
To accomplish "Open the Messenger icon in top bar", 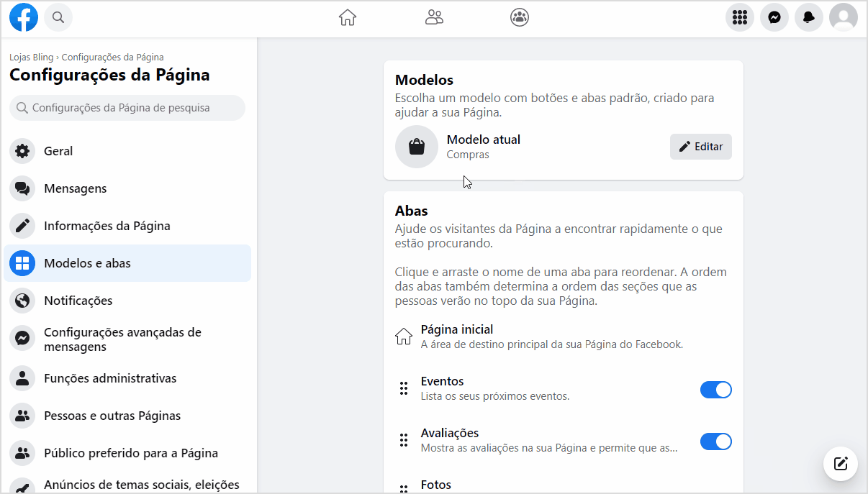I will coord(774,17).
